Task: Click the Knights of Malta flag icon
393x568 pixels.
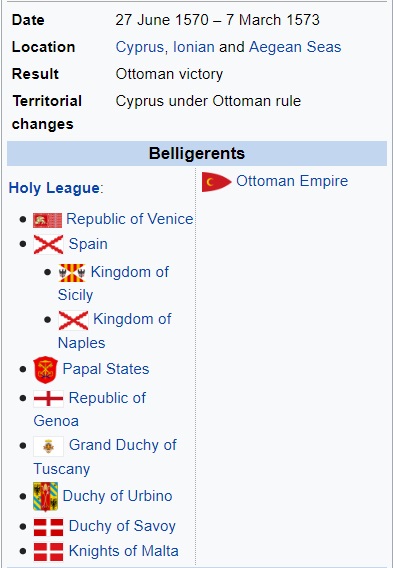Action: pos(48,552)
